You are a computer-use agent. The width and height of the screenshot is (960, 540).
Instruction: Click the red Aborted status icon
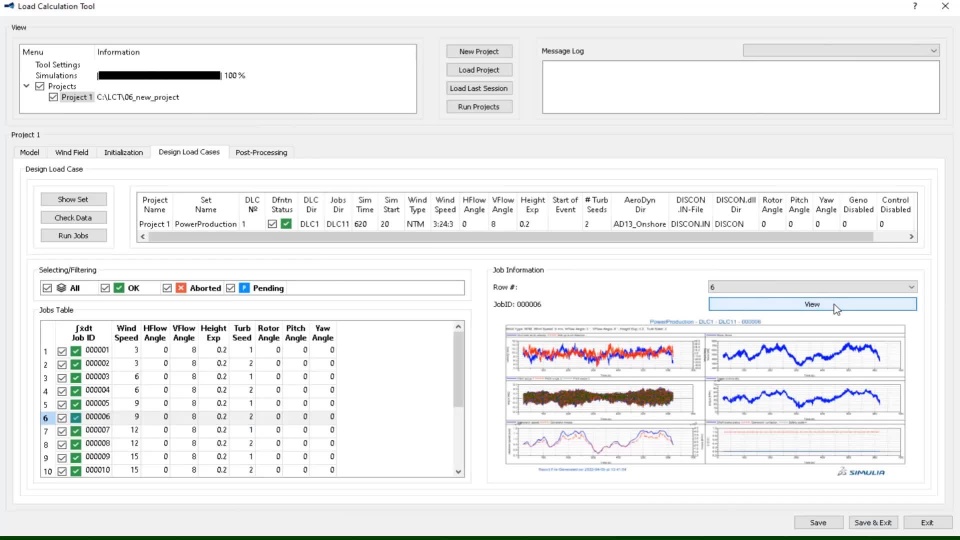[x=181, y=288]
